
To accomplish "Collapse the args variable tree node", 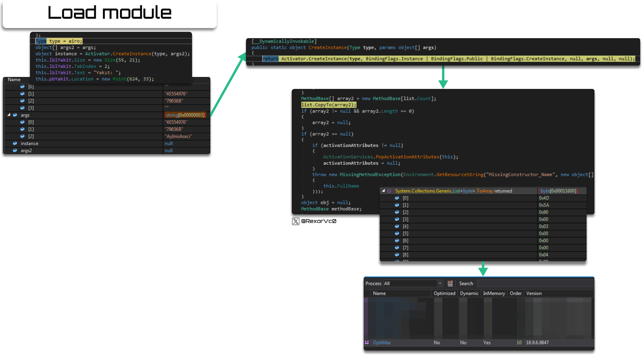I will coord(9,115).
